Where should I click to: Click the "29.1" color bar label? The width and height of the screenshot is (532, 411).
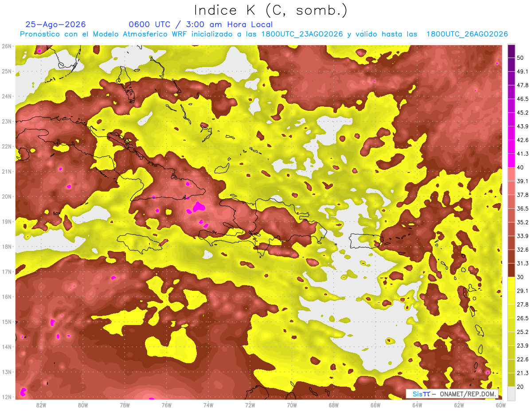click(523, 290)
